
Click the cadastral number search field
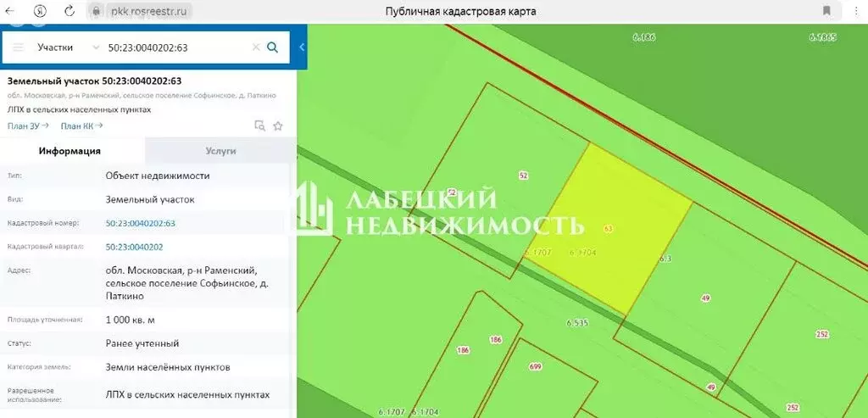(177, 47)
